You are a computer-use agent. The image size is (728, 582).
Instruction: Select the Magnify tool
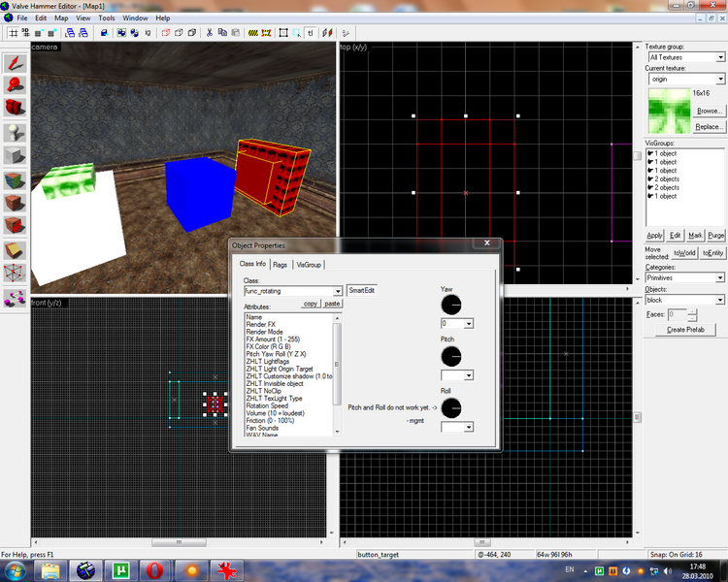(15, 85)
